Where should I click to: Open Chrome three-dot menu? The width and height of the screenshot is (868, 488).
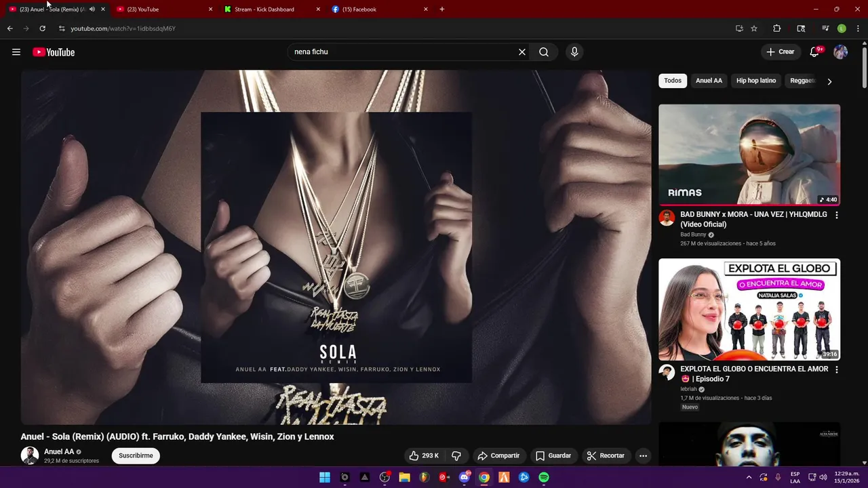point(859,28)
